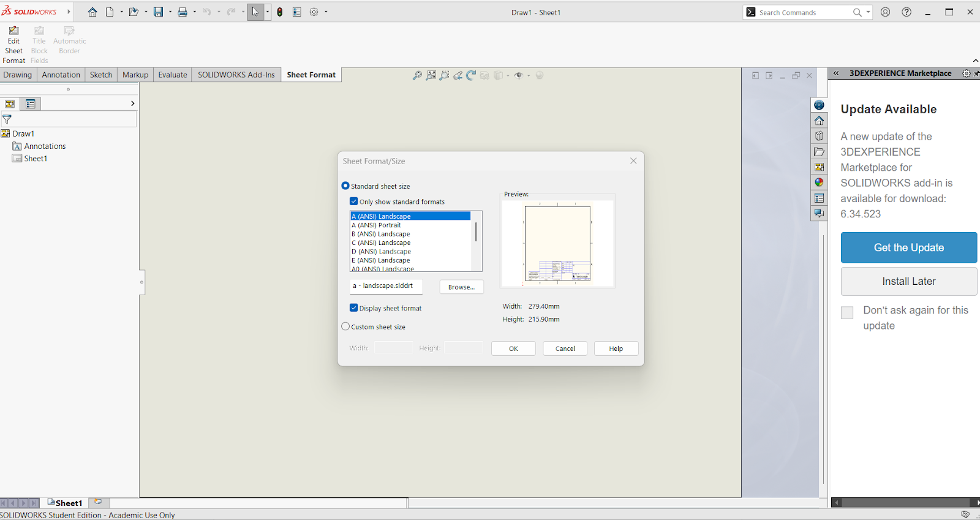Expand the feature manager panel chevron
Image resolution: width=980 pixels, height=520 pixels.
coord(132,104)
